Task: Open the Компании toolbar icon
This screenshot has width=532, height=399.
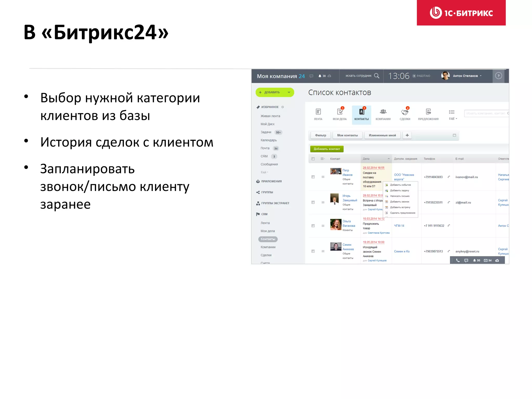Action: tap(383, 114)
